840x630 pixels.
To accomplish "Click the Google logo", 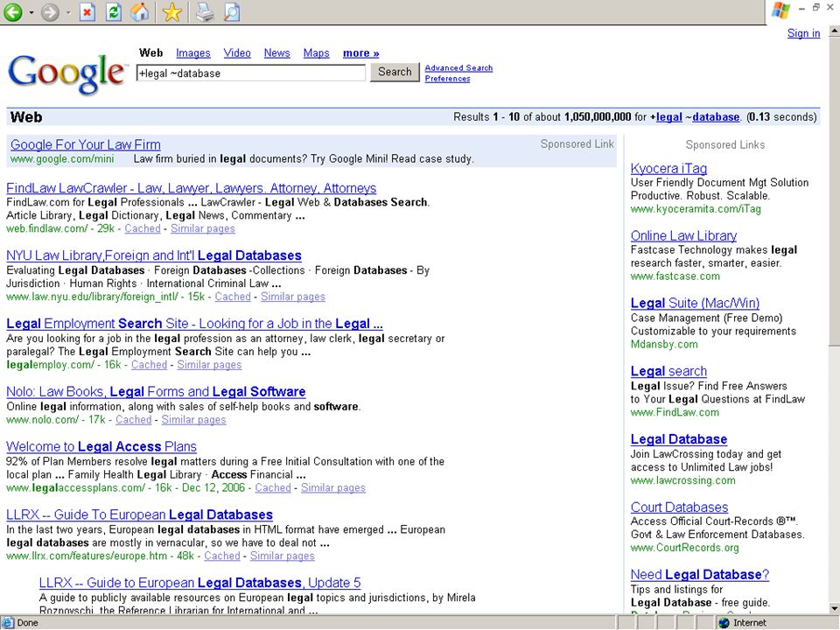I will tap(67, 73).
